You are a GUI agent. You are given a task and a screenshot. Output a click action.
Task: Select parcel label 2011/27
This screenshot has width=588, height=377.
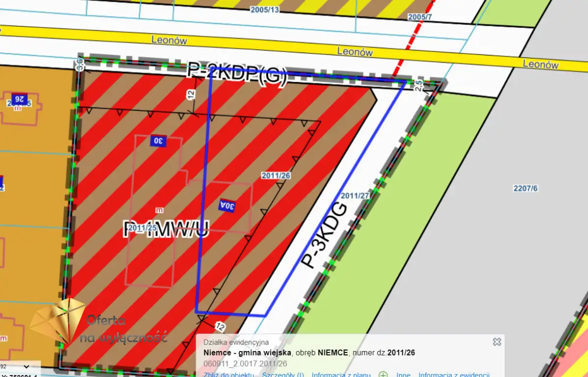click(355, 196)
